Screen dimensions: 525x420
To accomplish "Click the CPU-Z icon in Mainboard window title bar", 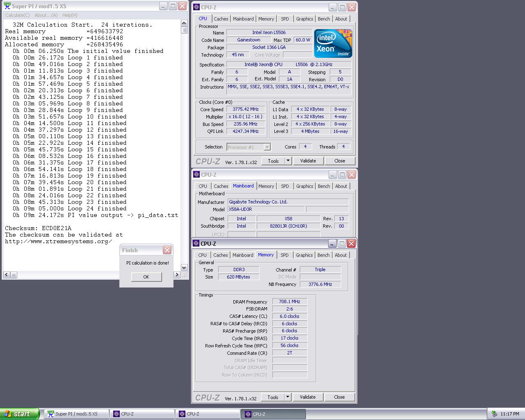I will click(x=196, y=174).
